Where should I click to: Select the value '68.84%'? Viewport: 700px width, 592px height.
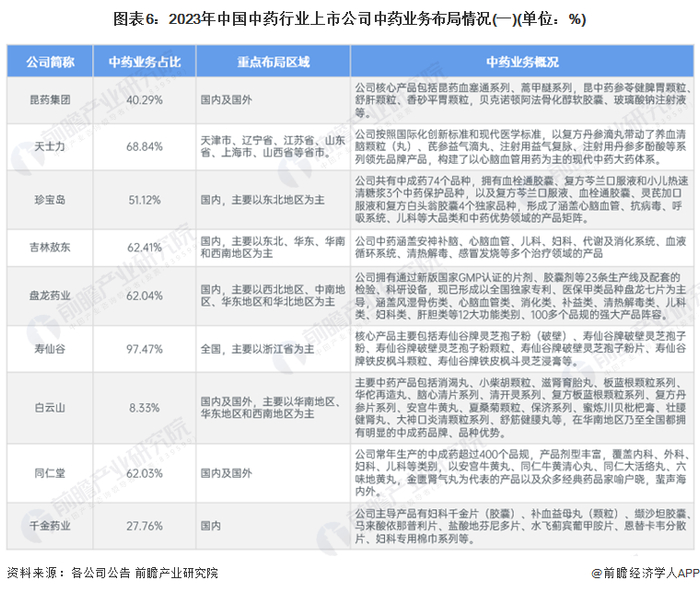click(x=144, y=146)
